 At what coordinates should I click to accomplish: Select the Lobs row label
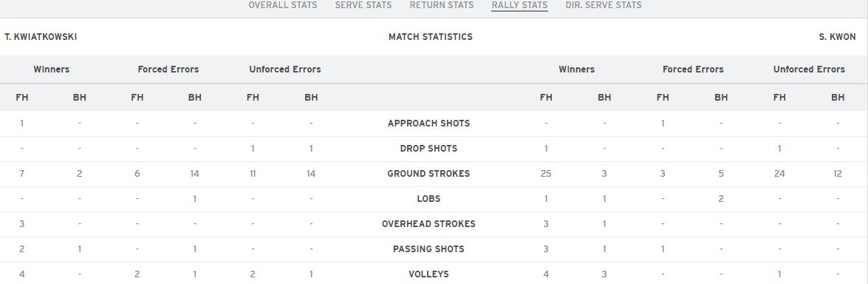429,198
